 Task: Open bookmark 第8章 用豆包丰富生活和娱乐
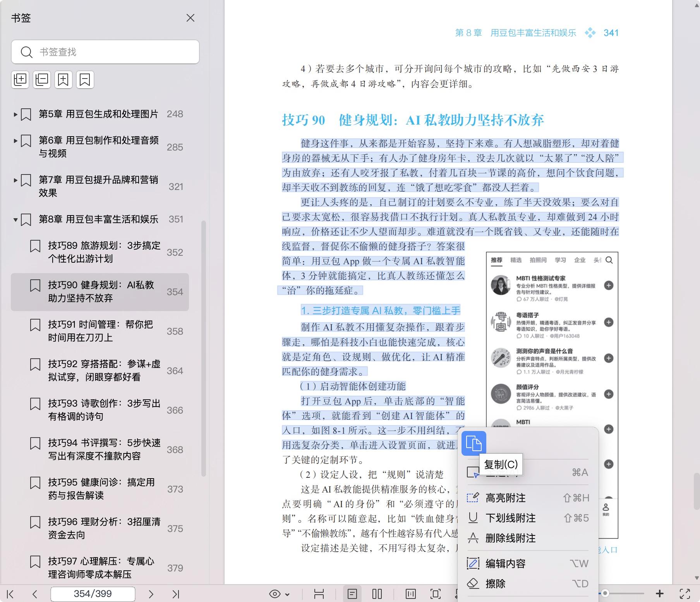click(x=98, y=219)
